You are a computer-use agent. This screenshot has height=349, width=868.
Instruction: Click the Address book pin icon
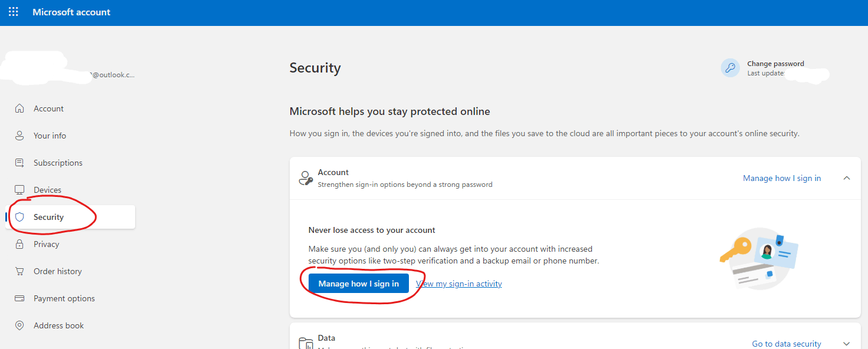pos(19,325)
